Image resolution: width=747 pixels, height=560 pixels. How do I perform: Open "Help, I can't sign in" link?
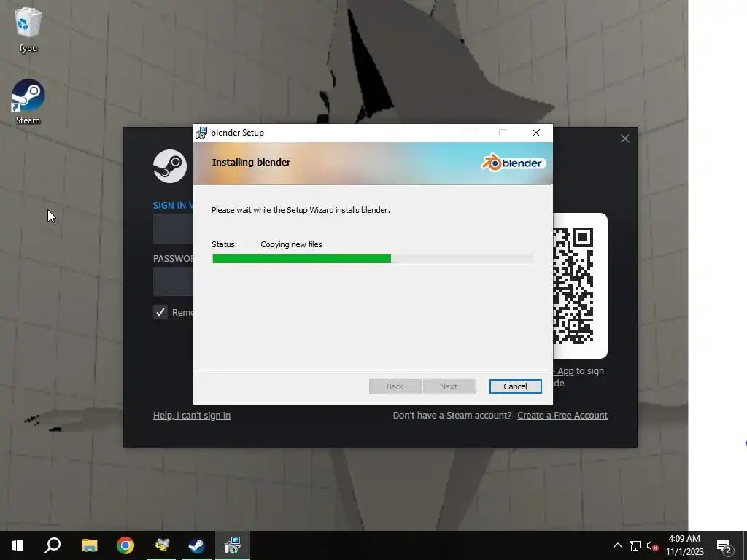click(x=192, y=415)
